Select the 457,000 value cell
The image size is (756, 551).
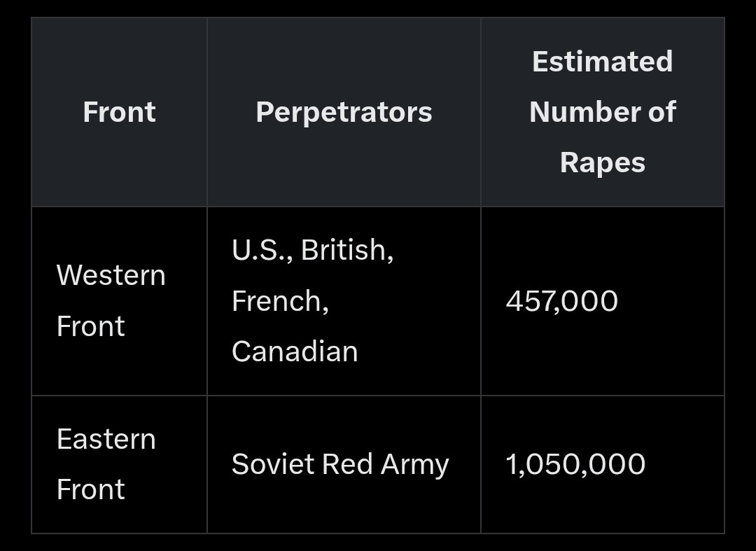pyautogui.click(x=603, y=301)
